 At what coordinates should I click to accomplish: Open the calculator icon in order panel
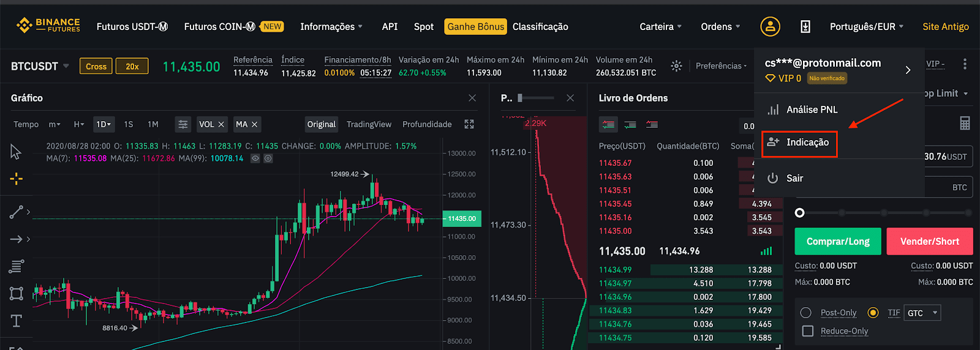click(x=965, y=123)
